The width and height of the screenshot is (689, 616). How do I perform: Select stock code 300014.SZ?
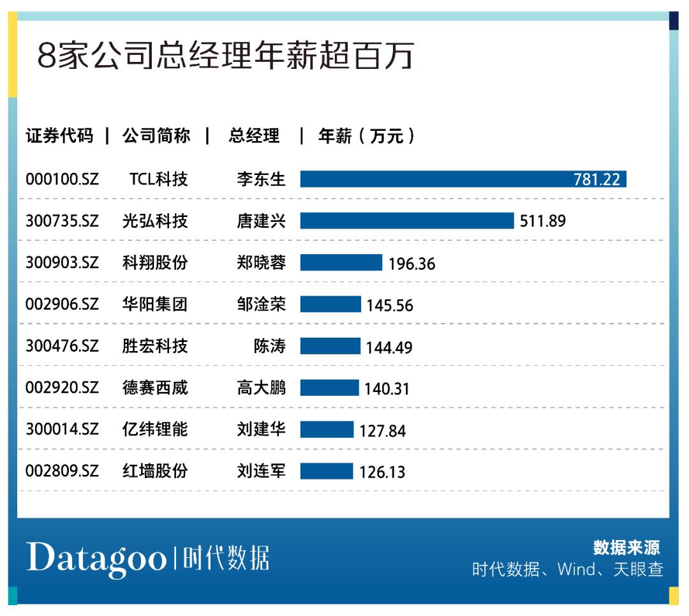pyautogui.click(x=63, y=429)
